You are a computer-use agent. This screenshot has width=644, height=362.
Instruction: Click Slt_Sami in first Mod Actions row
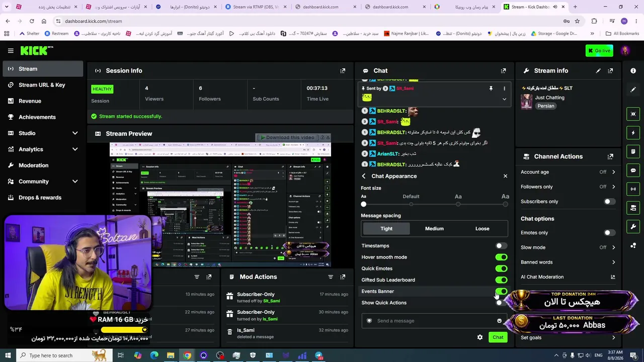(x=271, y=301)
